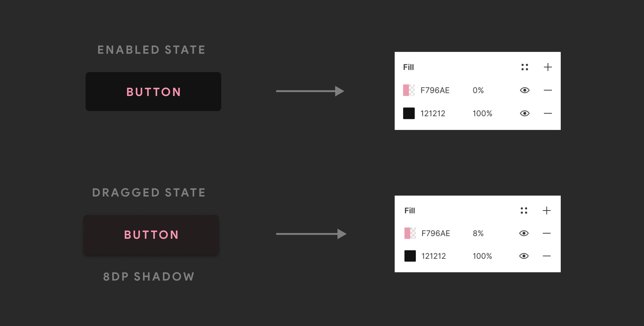The height and width of the screenshot is (326, 644).
Task: Add a new fill in top Fill panel
Action: coord(547,67)
